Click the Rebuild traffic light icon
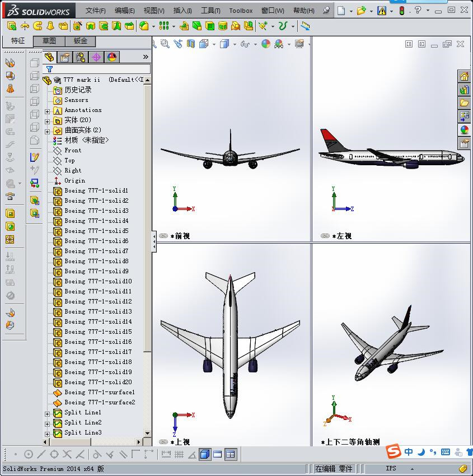 (x=402, y=11)
